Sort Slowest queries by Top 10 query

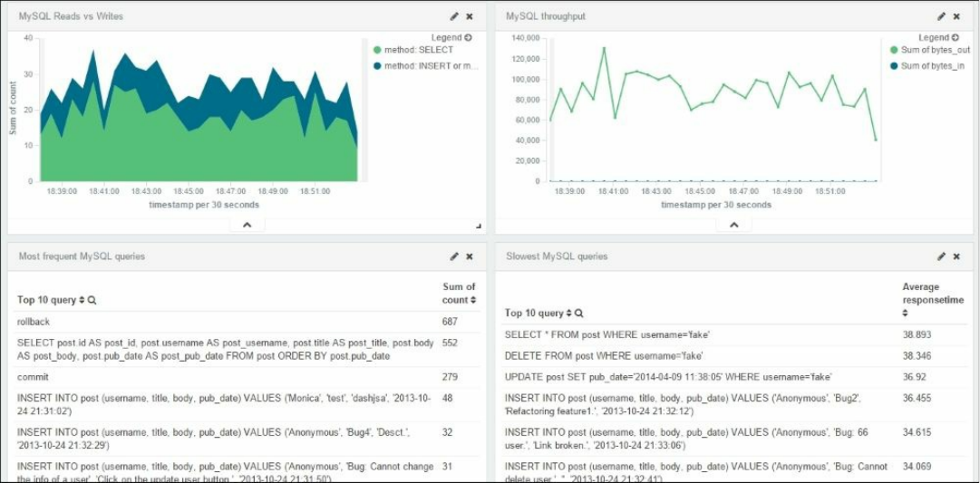(568, 313)
